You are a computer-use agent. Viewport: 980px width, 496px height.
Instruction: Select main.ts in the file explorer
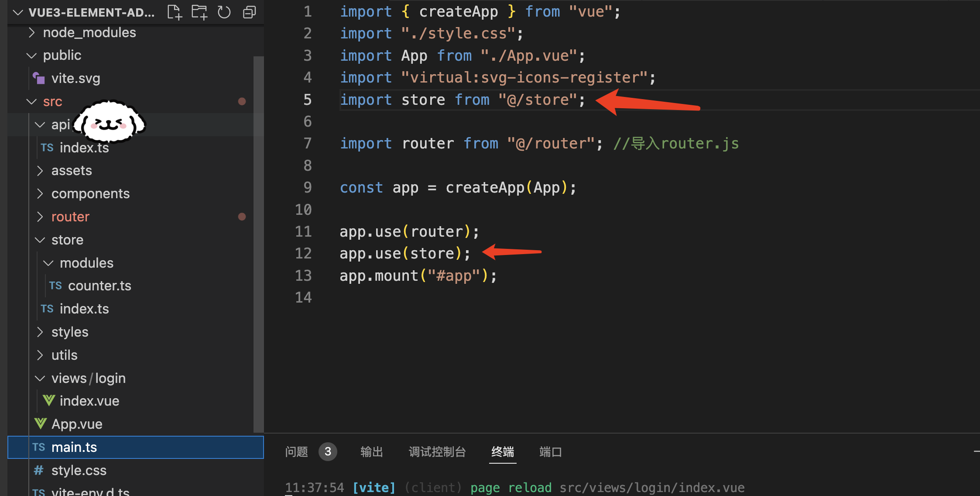tap(74, 447)
